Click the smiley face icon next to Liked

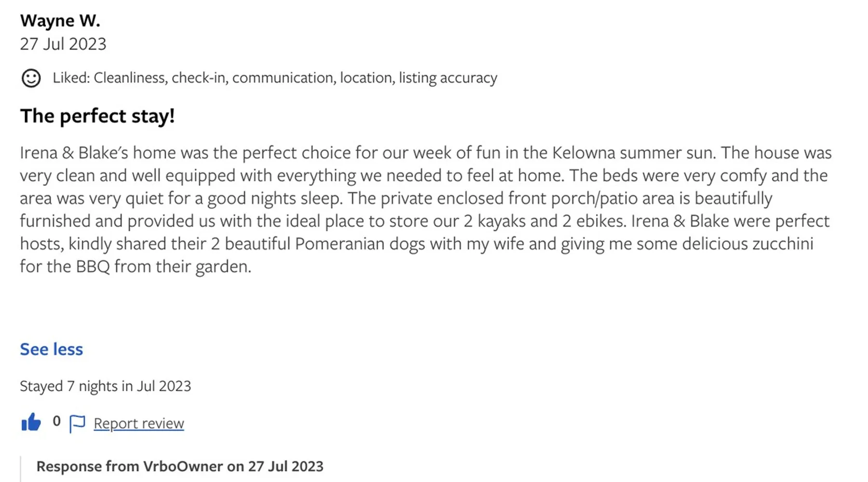pyautogui.click(x=31, y=78)
